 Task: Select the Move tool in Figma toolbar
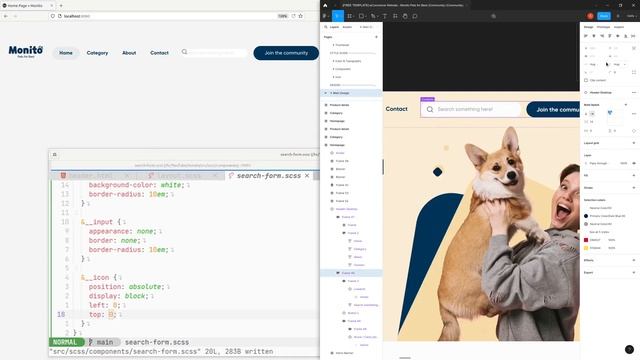coord(338,16)
